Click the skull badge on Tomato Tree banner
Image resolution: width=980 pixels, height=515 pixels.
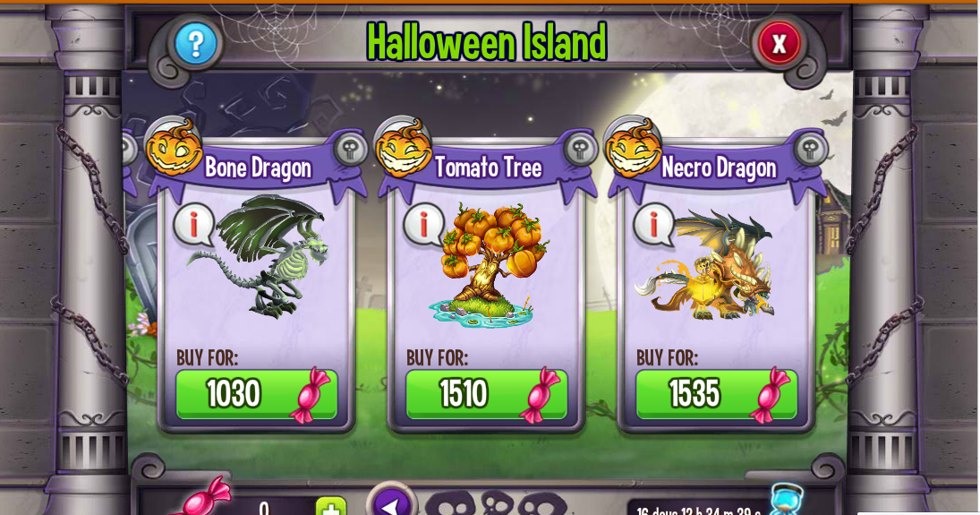pyautogui.click(x=580, y=149)
